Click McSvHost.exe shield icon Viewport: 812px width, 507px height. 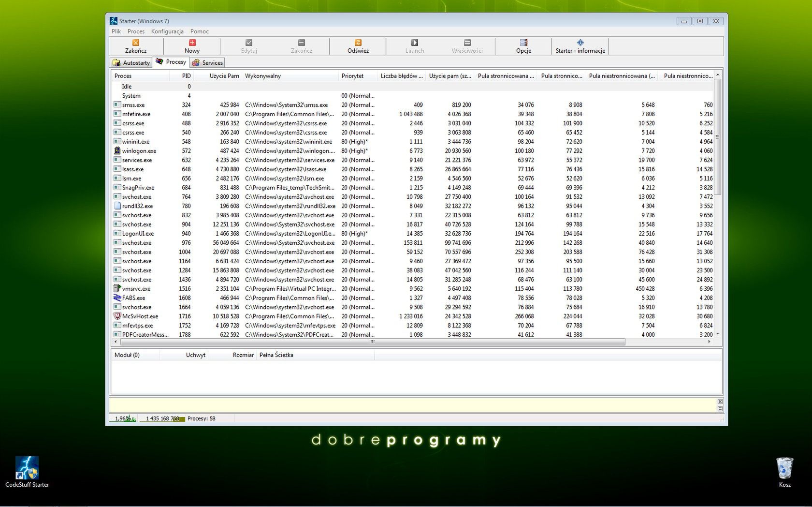coord(117,316)
